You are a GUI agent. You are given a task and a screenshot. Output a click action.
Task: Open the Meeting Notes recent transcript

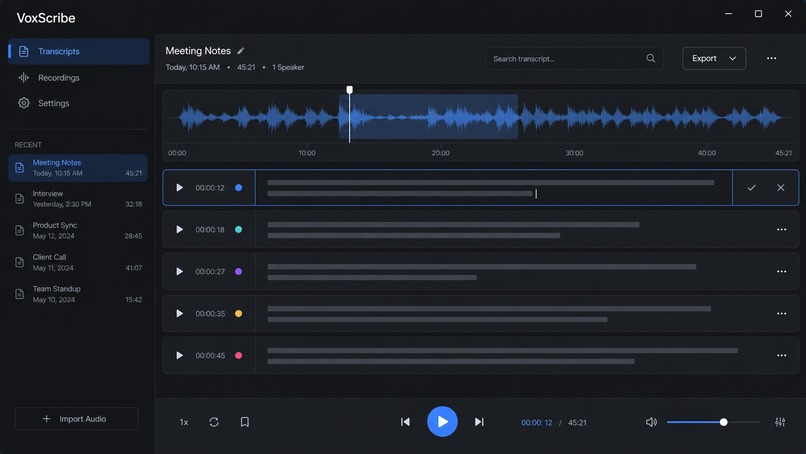tap(78, 168)
